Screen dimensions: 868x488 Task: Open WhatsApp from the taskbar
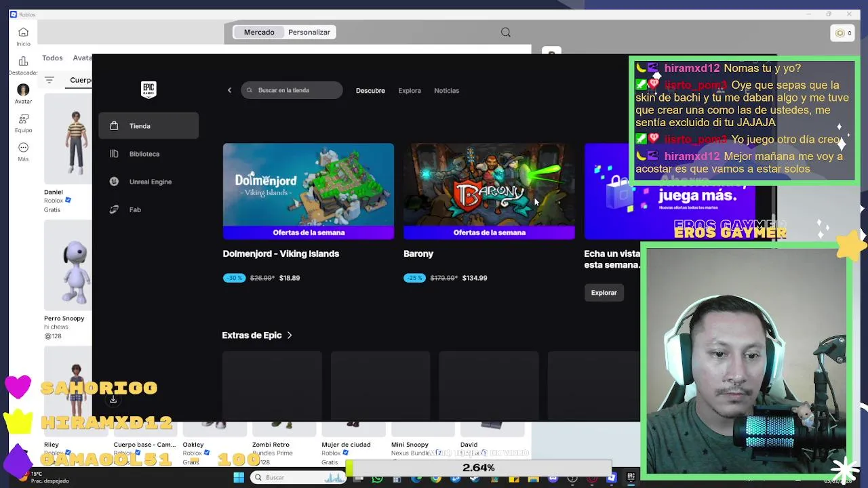378,478
